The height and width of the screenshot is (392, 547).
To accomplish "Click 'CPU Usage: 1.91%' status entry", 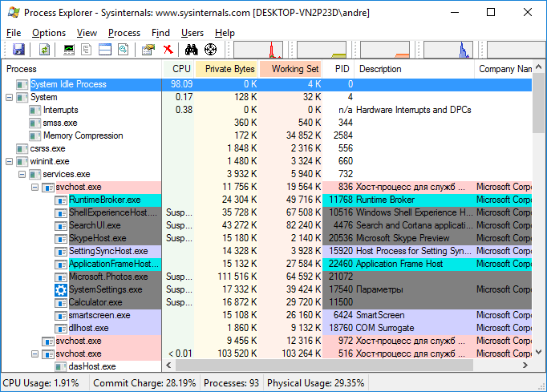I will coord(41,383).
